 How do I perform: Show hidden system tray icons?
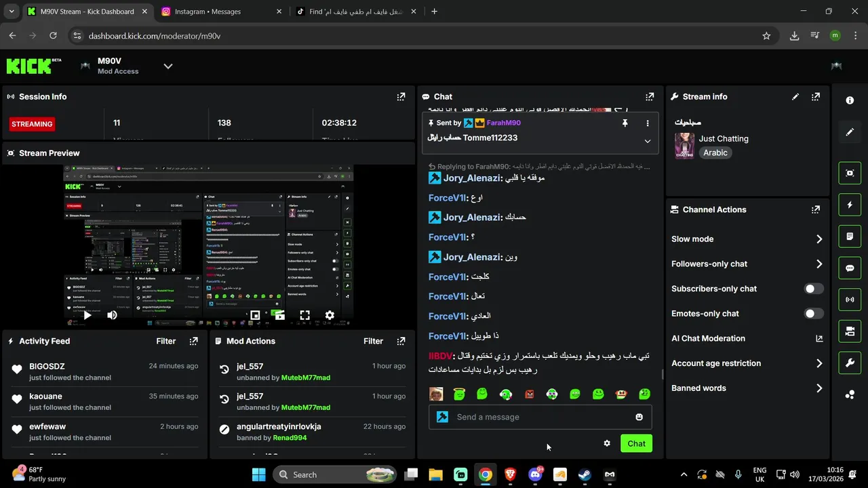[684, 475]
